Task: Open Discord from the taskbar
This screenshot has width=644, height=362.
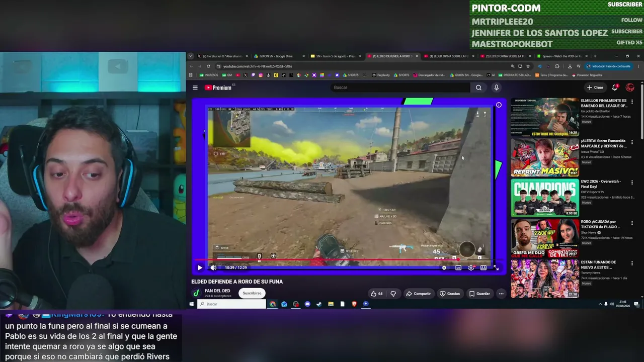Action: coord(307,304)
